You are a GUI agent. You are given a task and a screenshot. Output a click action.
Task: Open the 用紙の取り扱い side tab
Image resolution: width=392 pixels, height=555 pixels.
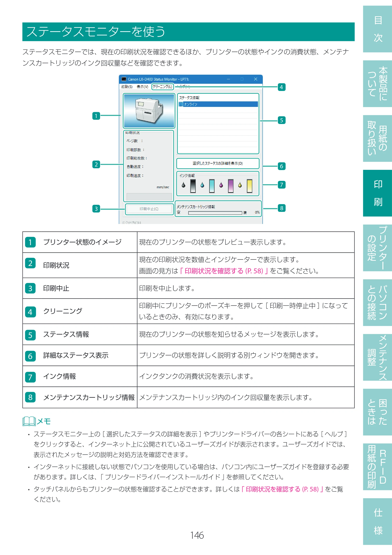pyautogui.click(x=377, y=138)
